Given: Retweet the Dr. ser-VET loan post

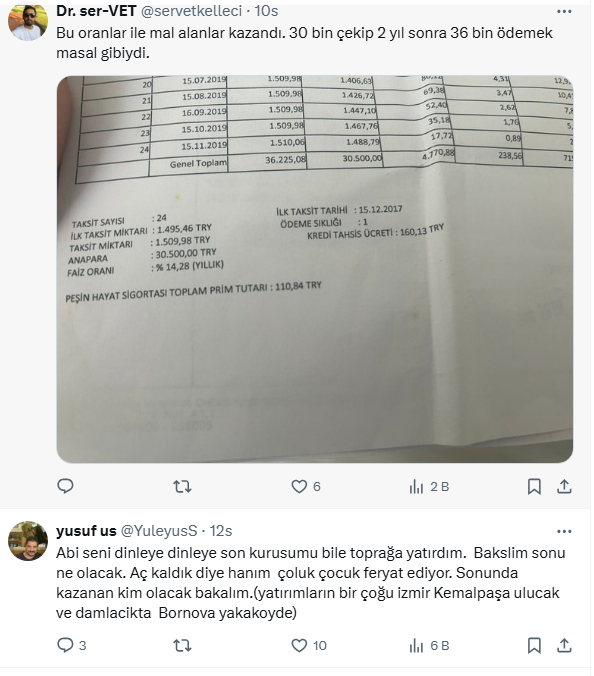Looking at the screenshot, I should tap(182, 487).
